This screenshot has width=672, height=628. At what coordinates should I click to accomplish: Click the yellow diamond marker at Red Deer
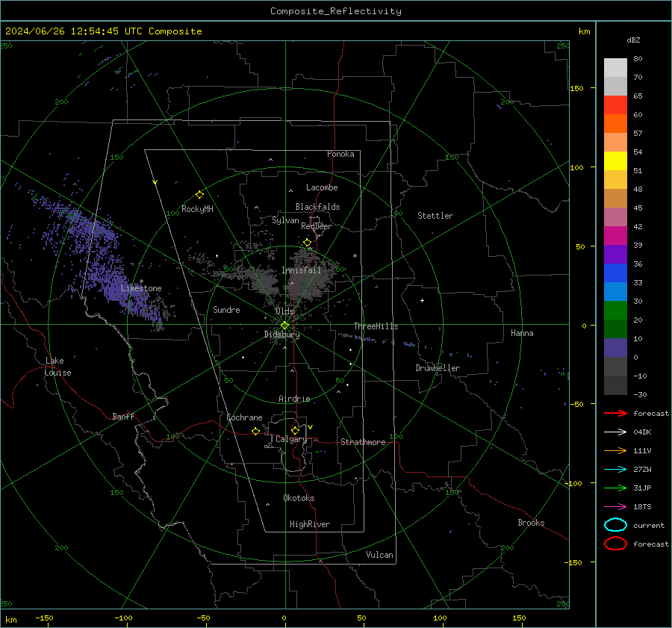[x=308, y=243]
